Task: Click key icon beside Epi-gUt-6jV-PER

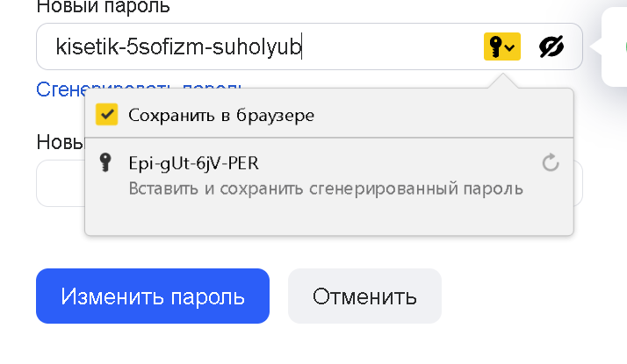Action: (x=105, y=162)
